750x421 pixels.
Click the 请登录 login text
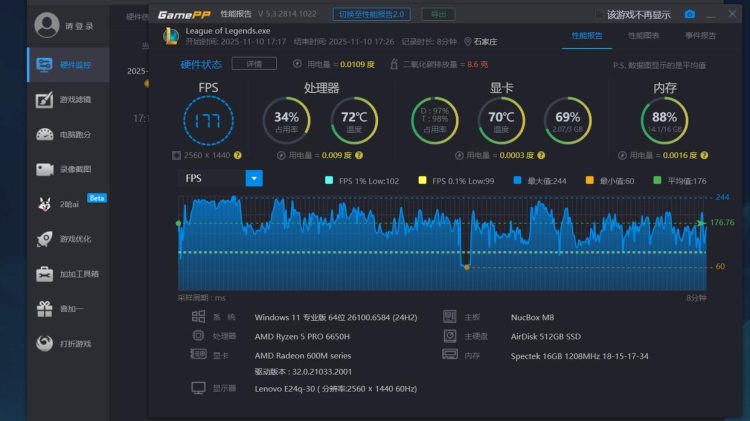pos(79,26)
